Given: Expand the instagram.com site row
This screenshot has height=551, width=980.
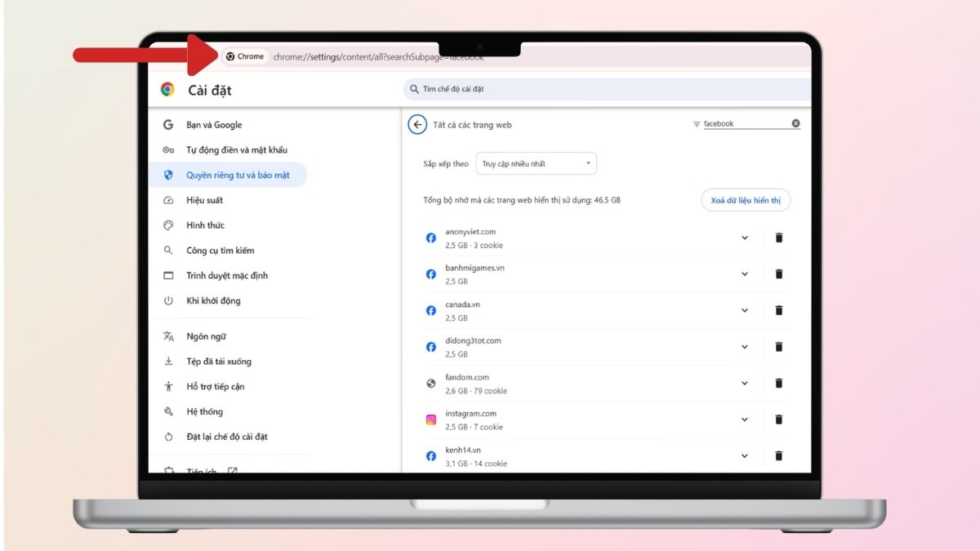Looking at the screenshot, I should tap(744, 420).
